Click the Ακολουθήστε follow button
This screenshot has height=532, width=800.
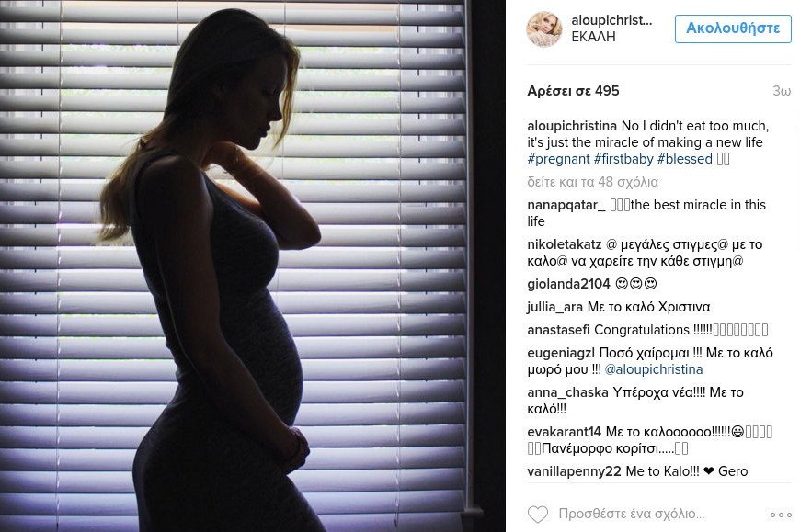(733, 28)
